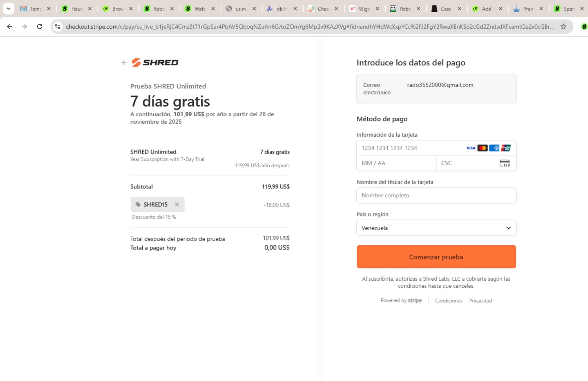588x381 pixels.
Task: Close the 'us.m' tab
Action: coord(254,9)
